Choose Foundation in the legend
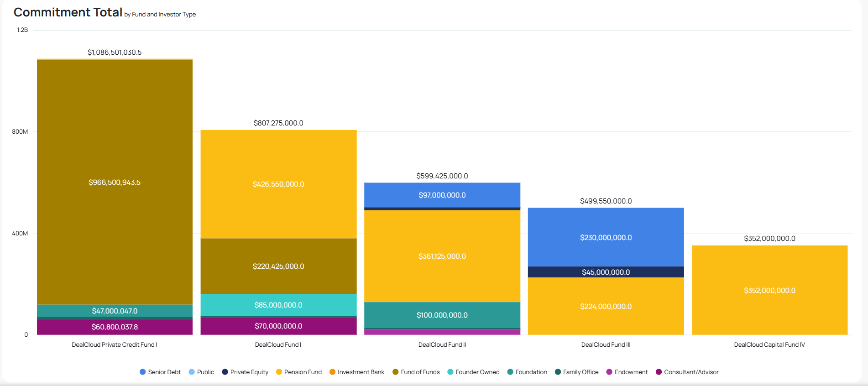The image size is (868, 386). (x=527, y=372)
